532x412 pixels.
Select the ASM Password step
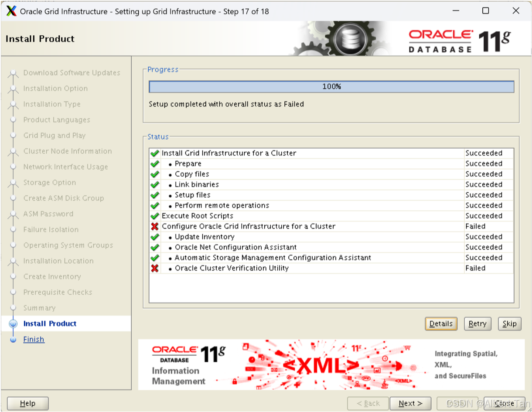(x=48, y=214)
